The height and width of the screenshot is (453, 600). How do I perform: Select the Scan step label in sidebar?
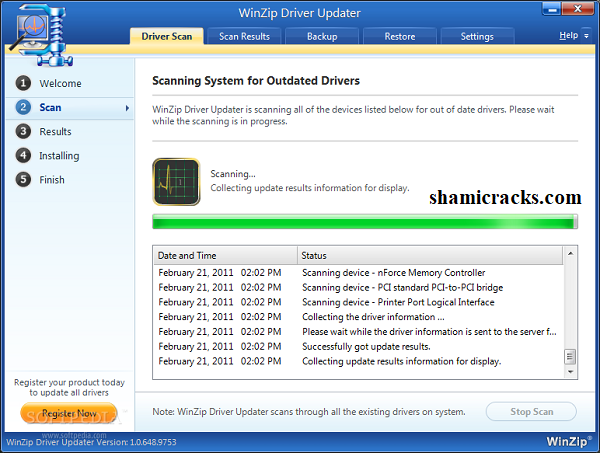(x=50, y=108)
